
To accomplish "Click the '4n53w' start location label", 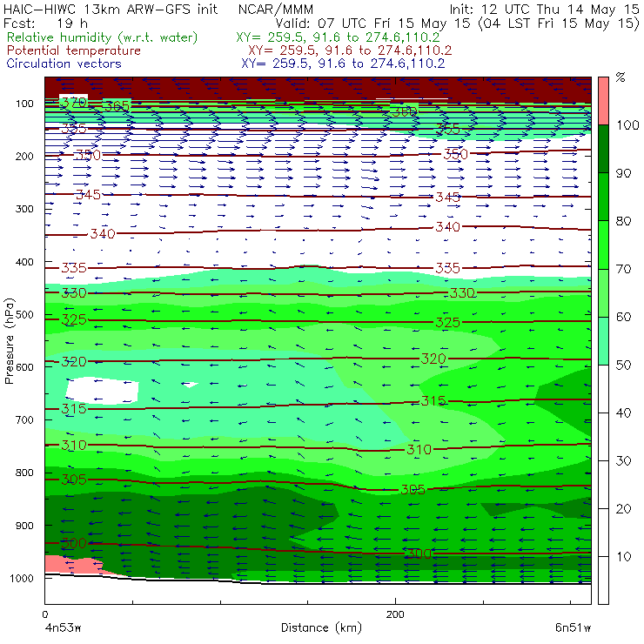I will pos(63,627).
